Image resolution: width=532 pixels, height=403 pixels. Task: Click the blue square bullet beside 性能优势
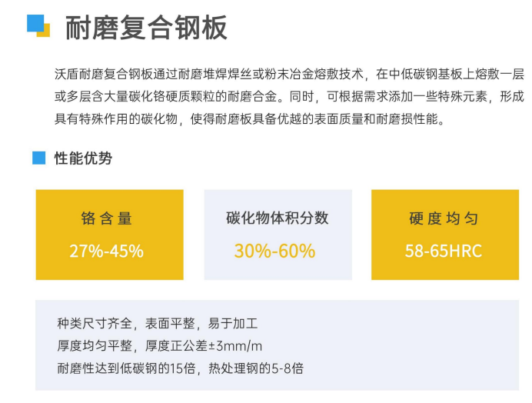click(38, 158)
